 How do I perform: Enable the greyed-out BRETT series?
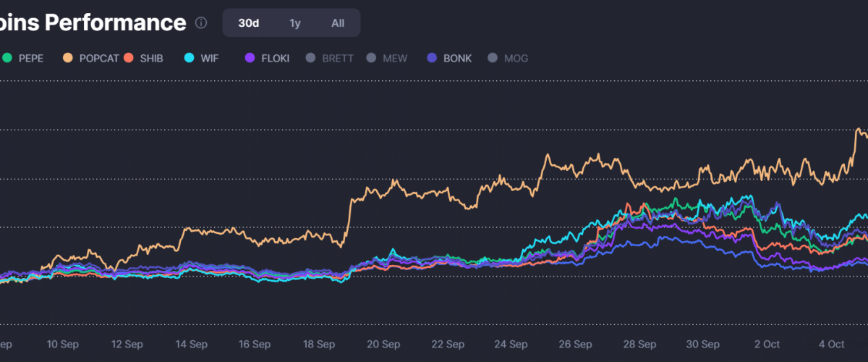point(331,58)
